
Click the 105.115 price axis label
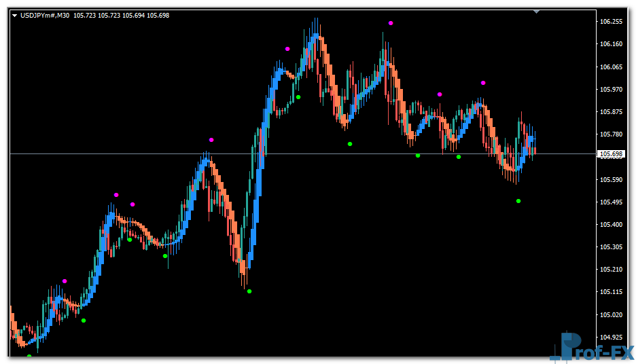pyautogui.click(x=612, y=292)
